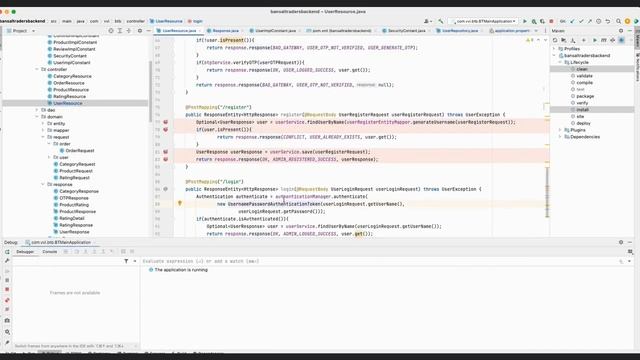Expand the mapper folder

[x=43, y=130]
